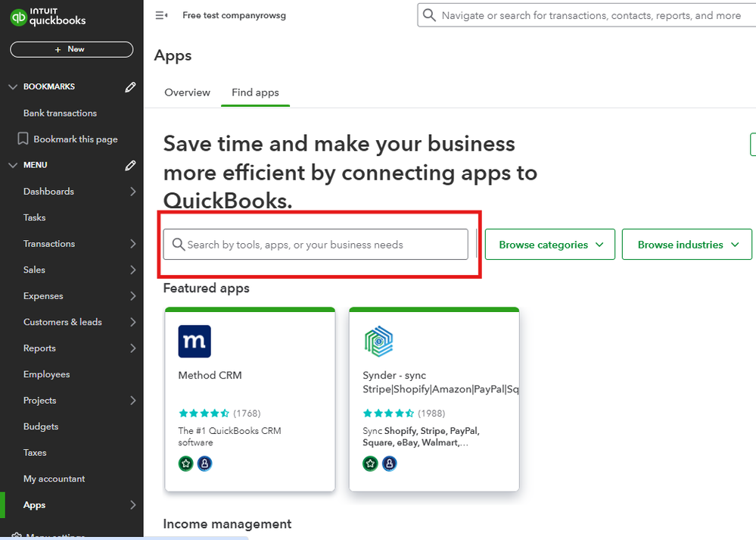Open Browse industries dropdown
Viewport: 756px width, 540px height.
[x=687, y=245]
